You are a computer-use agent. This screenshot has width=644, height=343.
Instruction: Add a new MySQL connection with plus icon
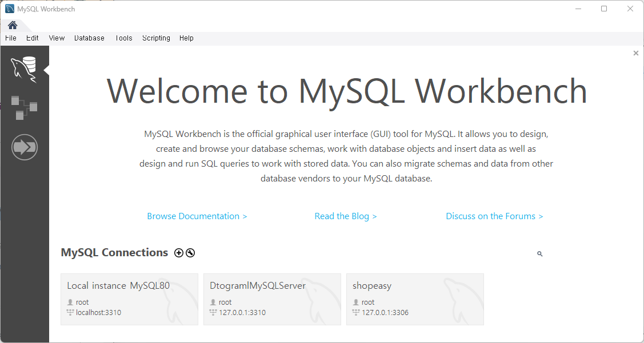[x=179, y=253]
